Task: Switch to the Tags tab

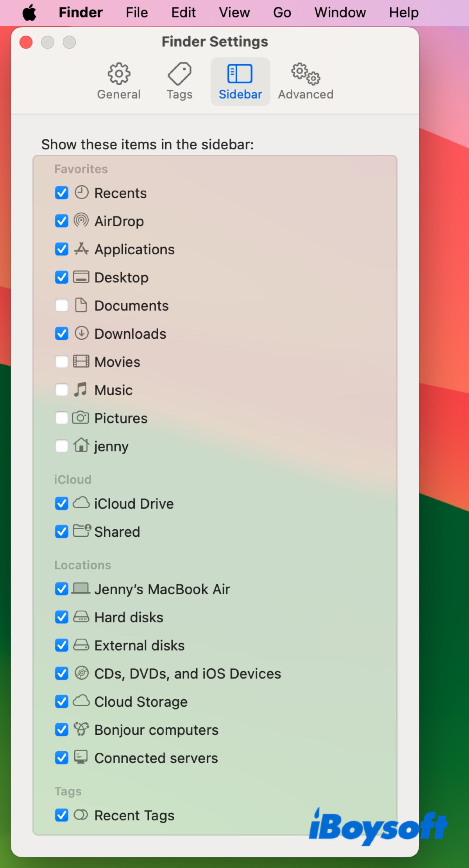Action: pyautogui.click(x=179, y=81)
